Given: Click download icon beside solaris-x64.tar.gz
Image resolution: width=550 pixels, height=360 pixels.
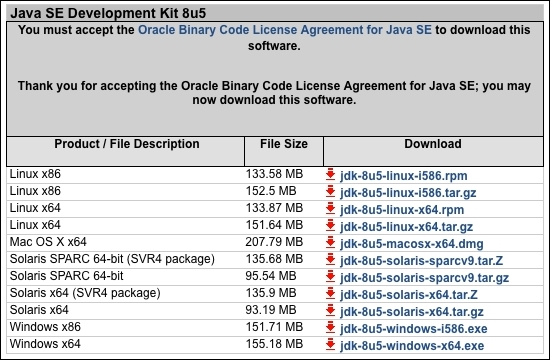Looking at the screenshot, I should [x=330, y=311].
